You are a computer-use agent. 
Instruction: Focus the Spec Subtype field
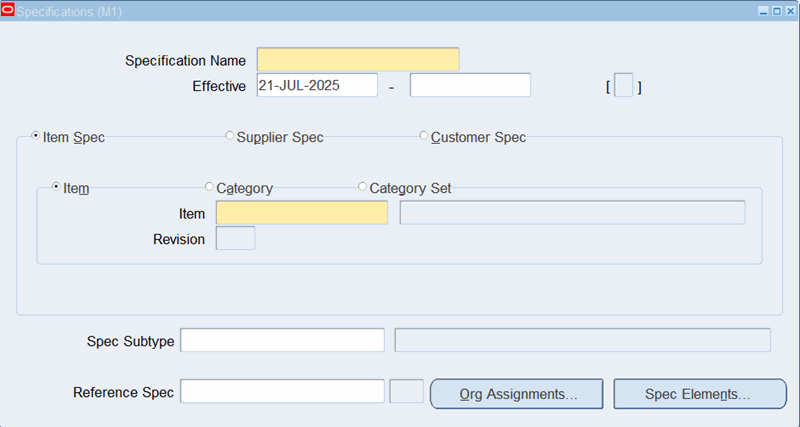[x=282, y=340]
